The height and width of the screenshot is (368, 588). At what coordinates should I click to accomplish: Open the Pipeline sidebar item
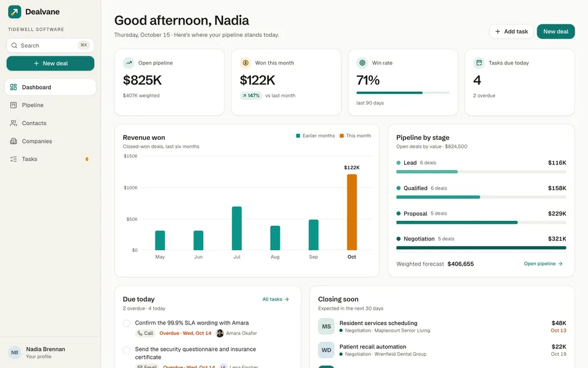50,105
